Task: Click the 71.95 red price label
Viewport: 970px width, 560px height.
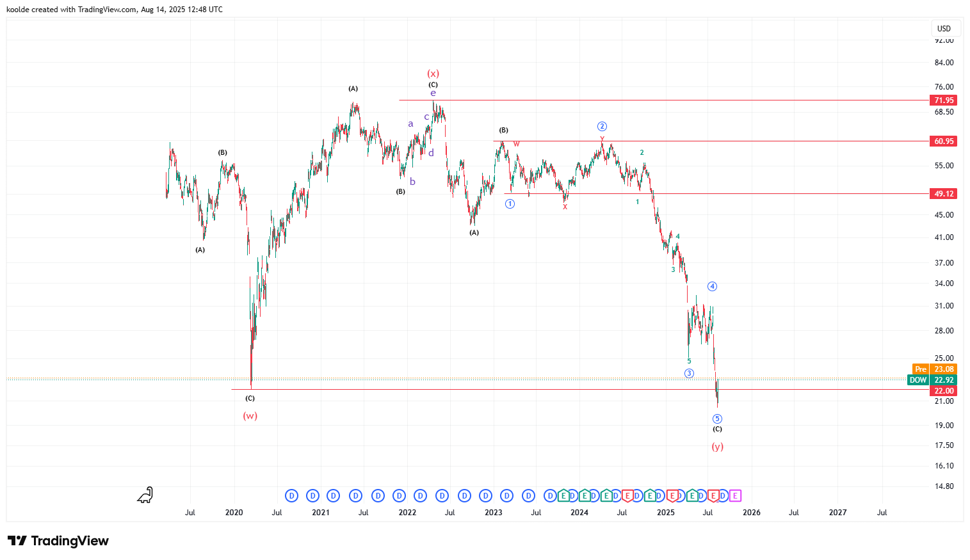Action: click(943, 100)
